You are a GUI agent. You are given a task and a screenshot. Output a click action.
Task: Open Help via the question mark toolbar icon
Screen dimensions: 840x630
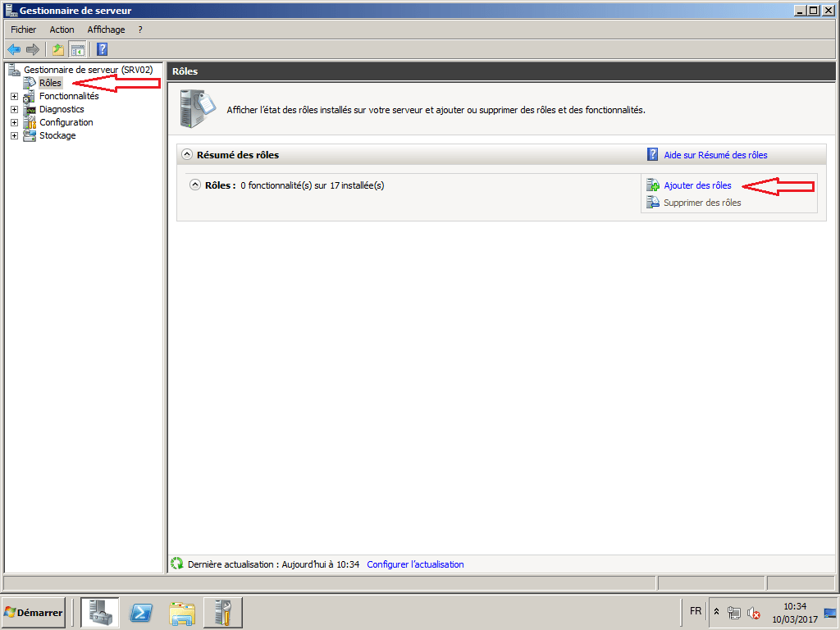click(x=100, y=49)
